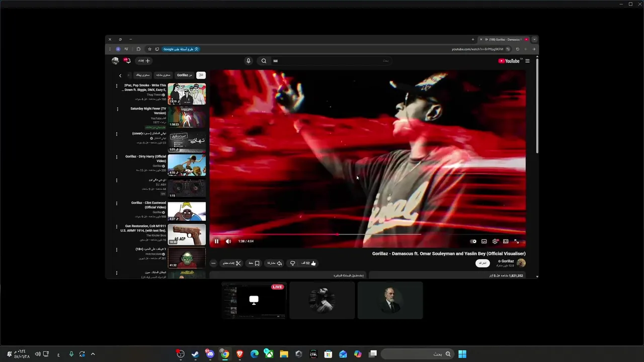Image resolution: width=644 pixels, height=362 pixels.
Task: Open Brave browser from the taskbar
Action: tap(239, 354)
